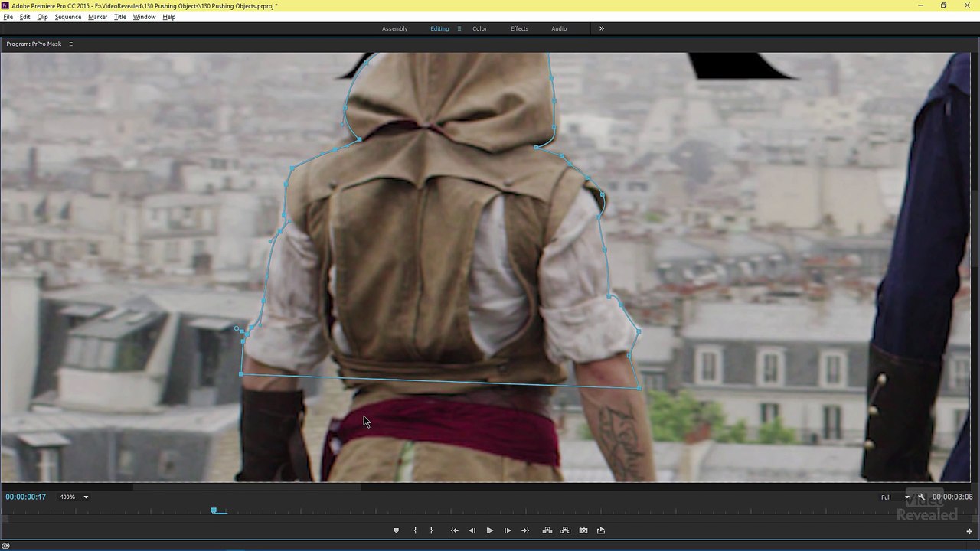Screen dimensions: 980x551
Task: Switch to the Assembly workspace
Action: tap(395, 29)
